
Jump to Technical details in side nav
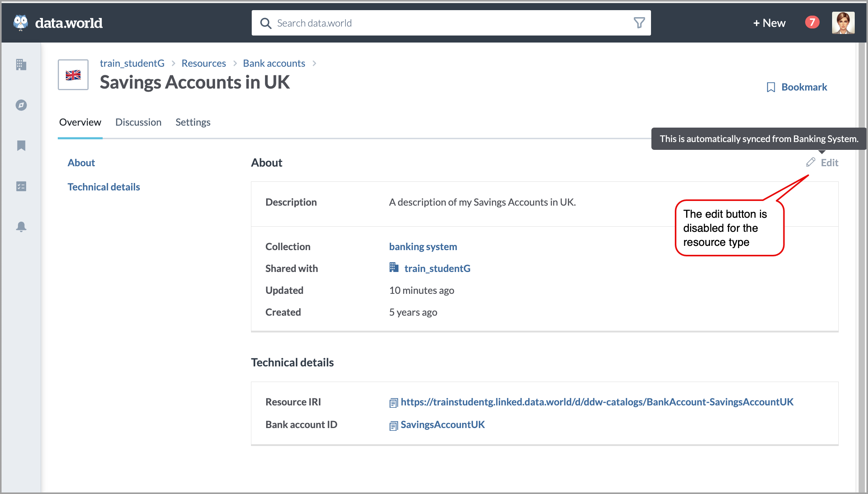click(x=104, y=187)
